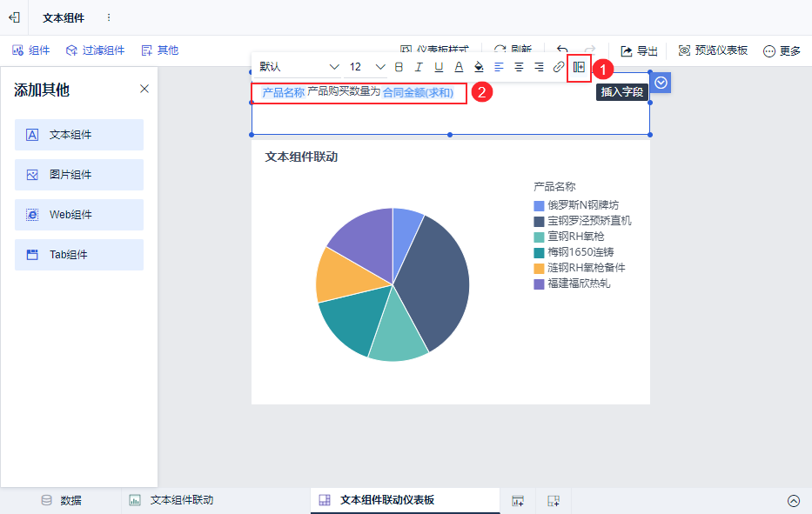The height and width of the screenshot is (514, 812).
Task: Toggle bold formatting
Action: click(399, 67)
